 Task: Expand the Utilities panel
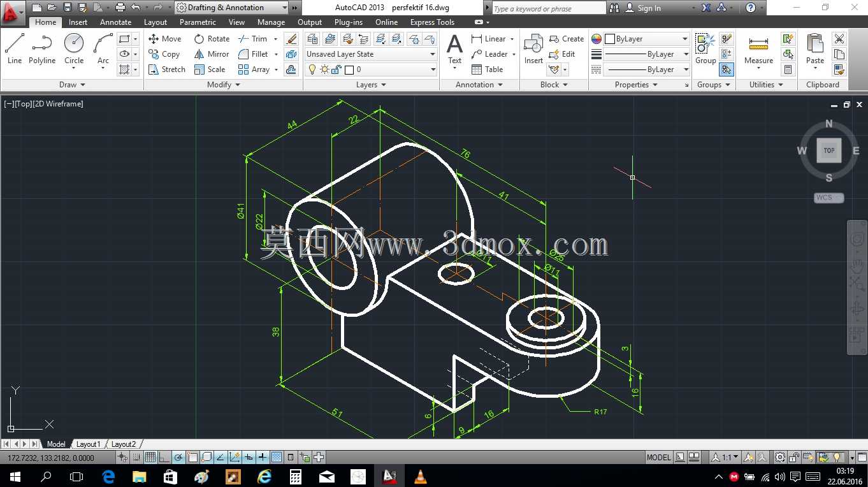(766, 85)
